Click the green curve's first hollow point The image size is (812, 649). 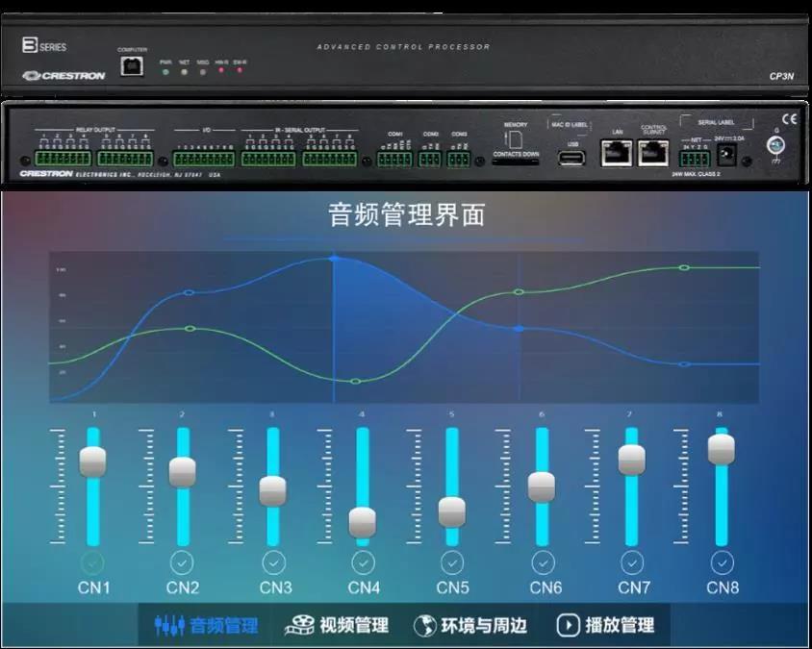(x=190, y=329)
